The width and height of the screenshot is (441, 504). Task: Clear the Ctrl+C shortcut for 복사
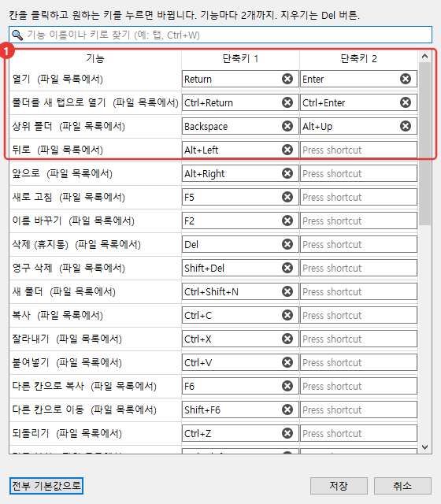(287, 315)
